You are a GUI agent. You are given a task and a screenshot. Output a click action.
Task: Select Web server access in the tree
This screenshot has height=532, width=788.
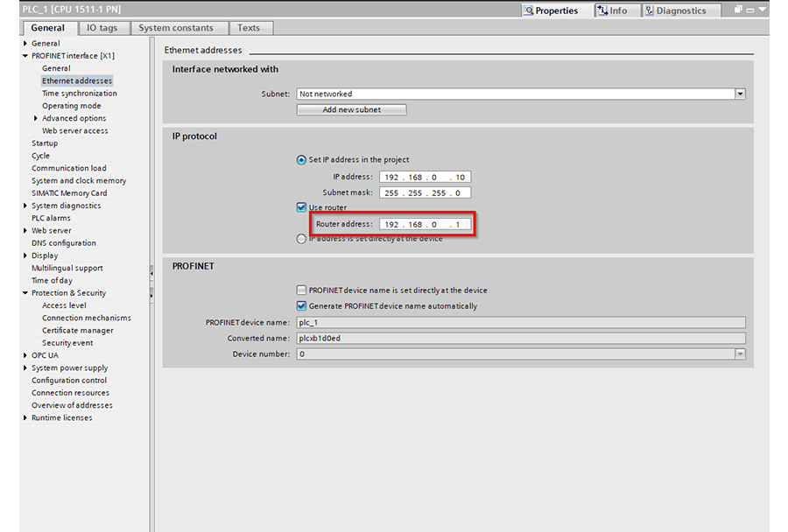(x=75, y=130)
